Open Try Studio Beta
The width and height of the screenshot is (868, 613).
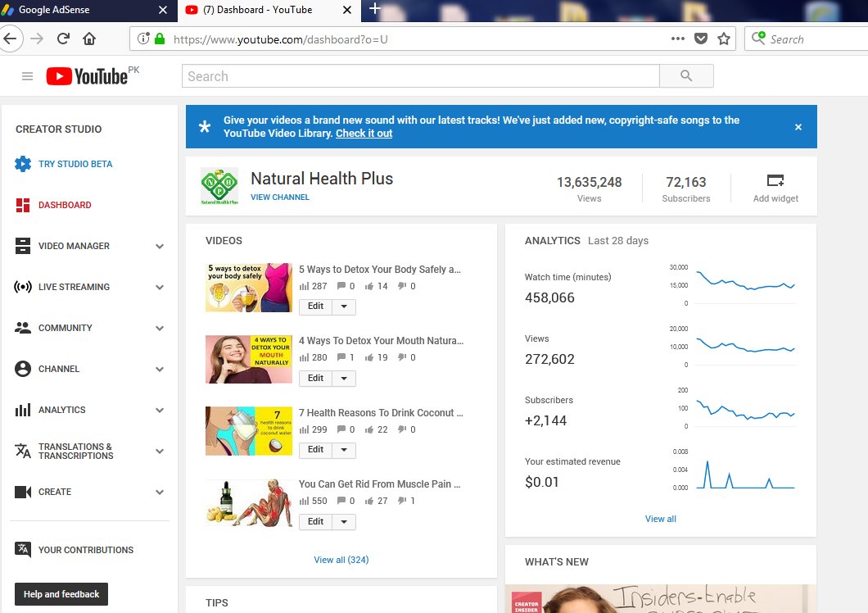(75, 164)
